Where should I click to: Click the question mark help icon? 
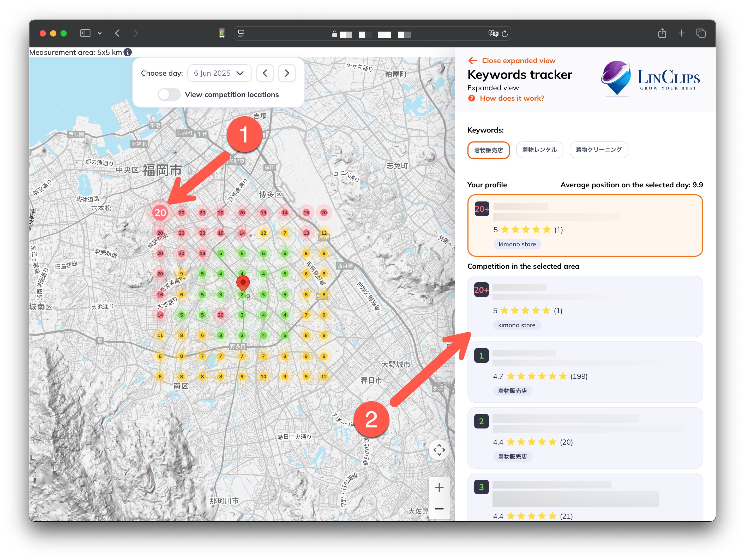pyautogui.click(x=472, y=98)
